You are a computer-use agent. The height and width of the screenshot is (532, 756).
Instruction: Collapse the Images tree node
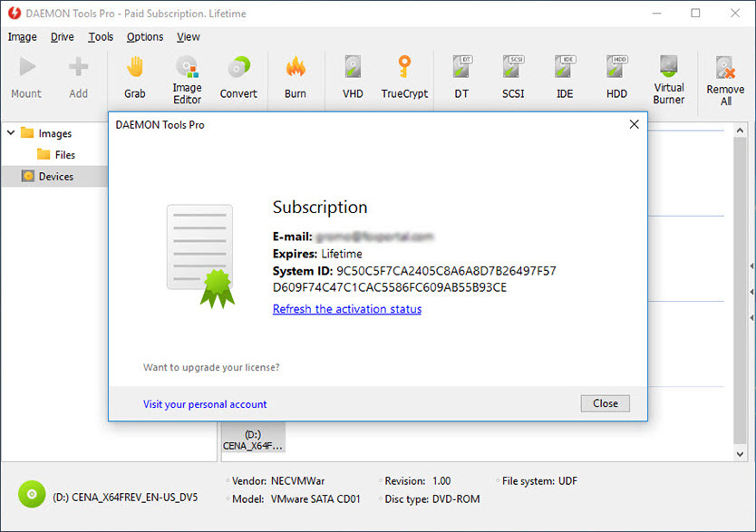(11, 132)
